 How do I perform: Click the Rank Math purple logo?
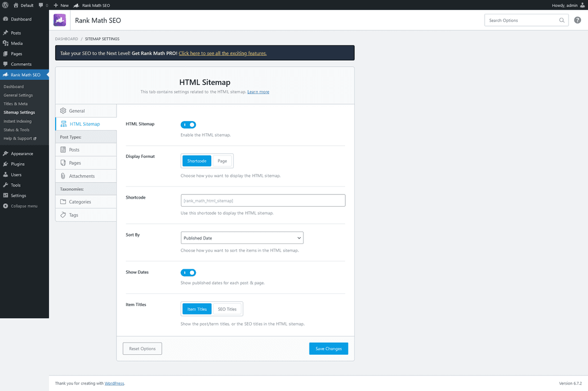60,20
